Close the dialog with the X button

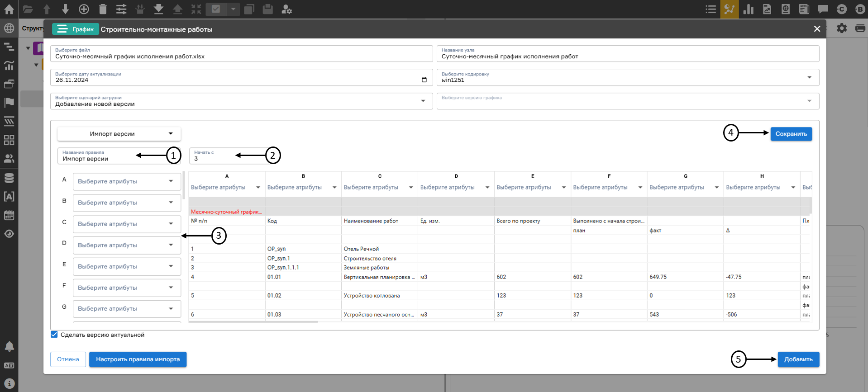click(x=817, y=29)
